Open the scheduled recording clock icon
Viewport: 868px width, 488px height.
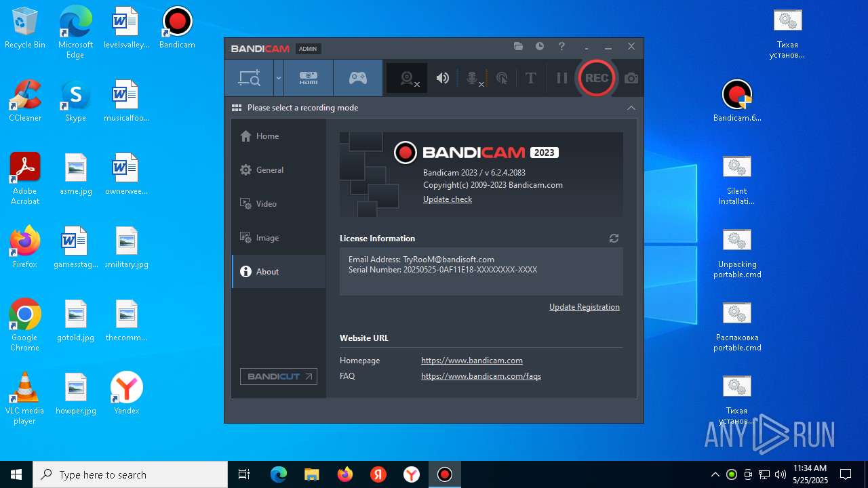(540, 47)
